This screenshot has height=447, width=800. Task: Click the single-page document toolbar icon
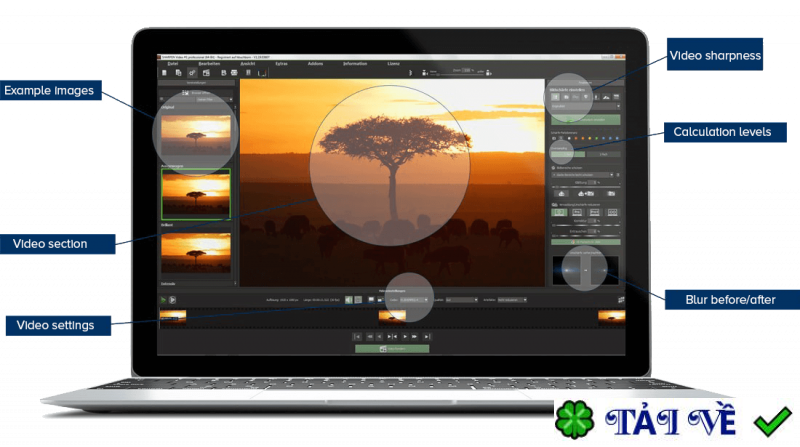click(164, 73)
